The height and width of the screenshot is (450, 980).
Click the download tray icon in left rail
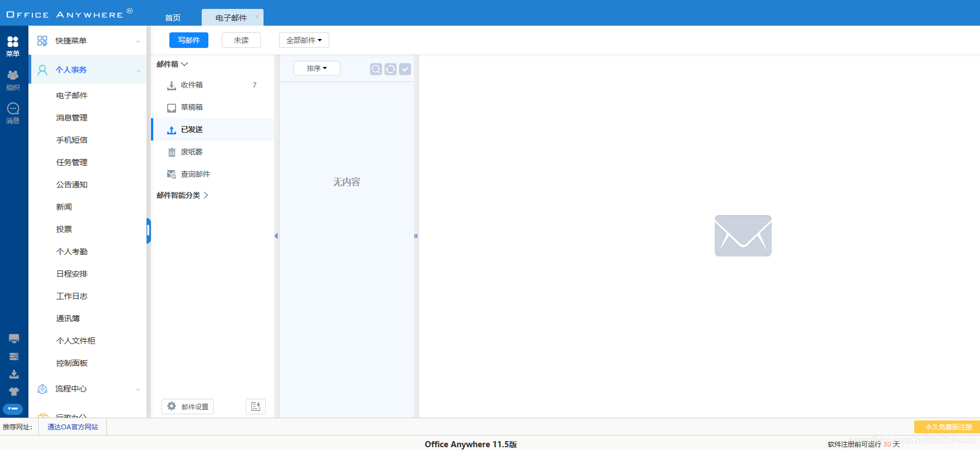14,374
